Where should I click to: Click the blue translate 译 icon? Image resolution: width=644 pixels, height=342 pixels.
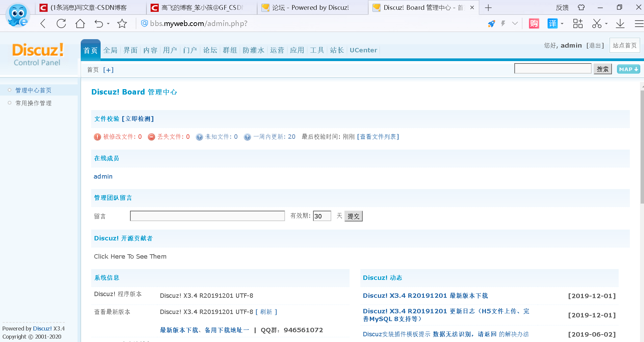pyautogui.click(x=552, y=24)
